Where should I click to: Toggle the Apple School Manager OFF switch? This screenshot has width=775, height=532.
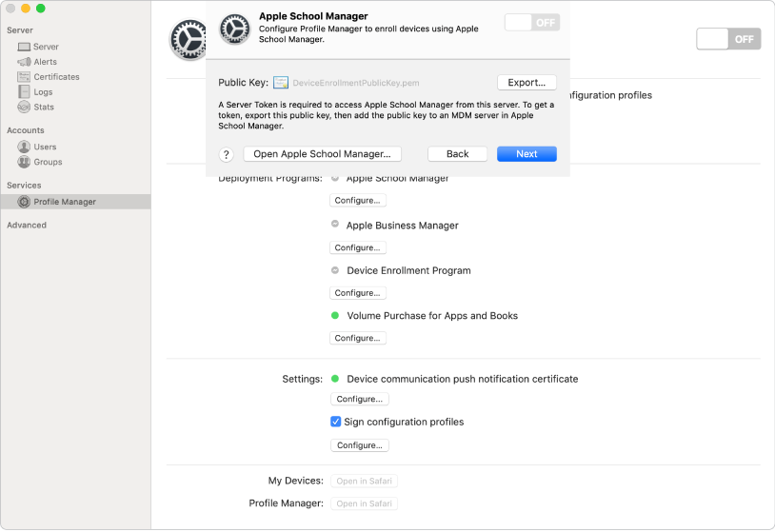(531, 22)
